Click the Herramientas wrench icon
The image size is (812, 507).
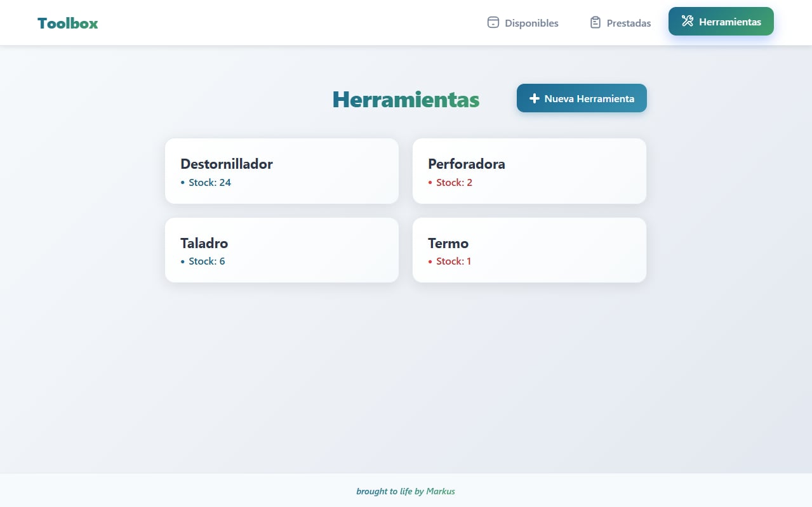click(x=688, y=21)
